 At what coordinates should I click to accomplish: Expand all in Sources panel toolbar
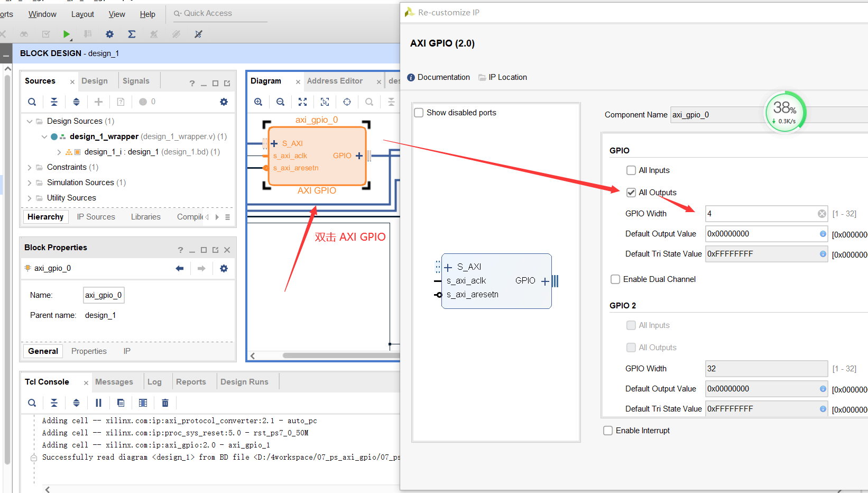coord(76,102)
